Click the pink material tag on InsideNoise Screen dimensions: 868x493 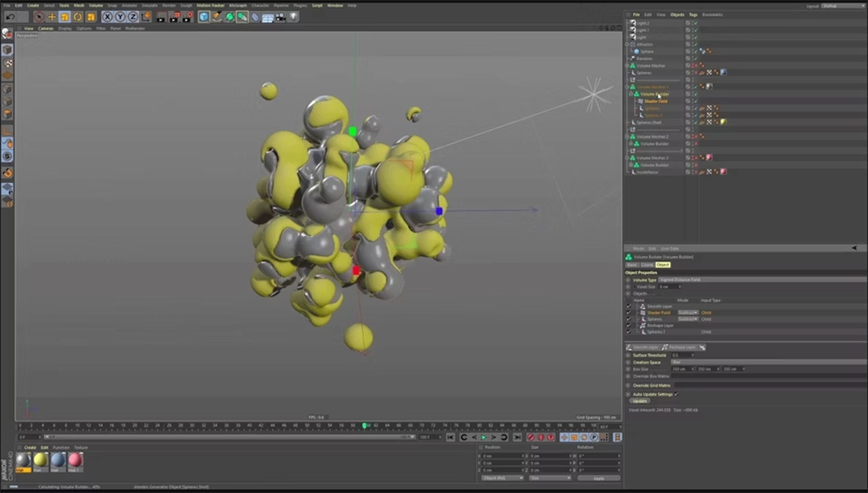tap(723, 172)
